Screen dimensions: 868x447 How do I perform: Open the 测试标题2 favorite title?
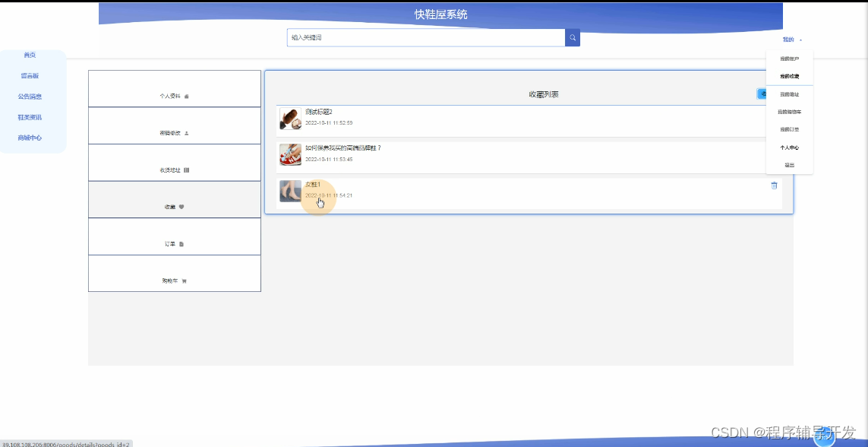pos(319,112)
